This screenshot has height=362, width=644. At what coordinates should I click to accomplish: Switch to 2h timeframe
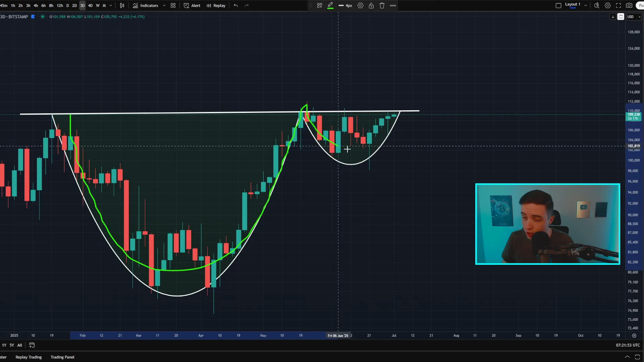point(20,6)
